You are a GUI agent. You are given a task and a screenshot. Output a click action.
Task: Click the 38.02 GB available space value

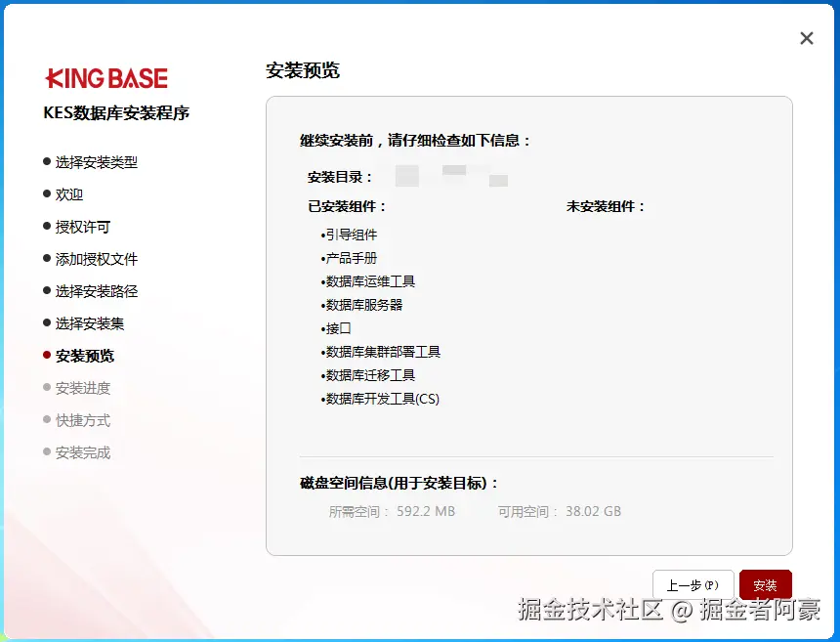[594, 511]
